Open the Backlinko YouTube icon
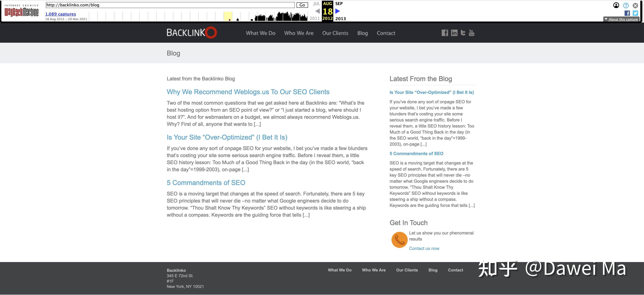The image size is (644, 295). pos(471,33)
